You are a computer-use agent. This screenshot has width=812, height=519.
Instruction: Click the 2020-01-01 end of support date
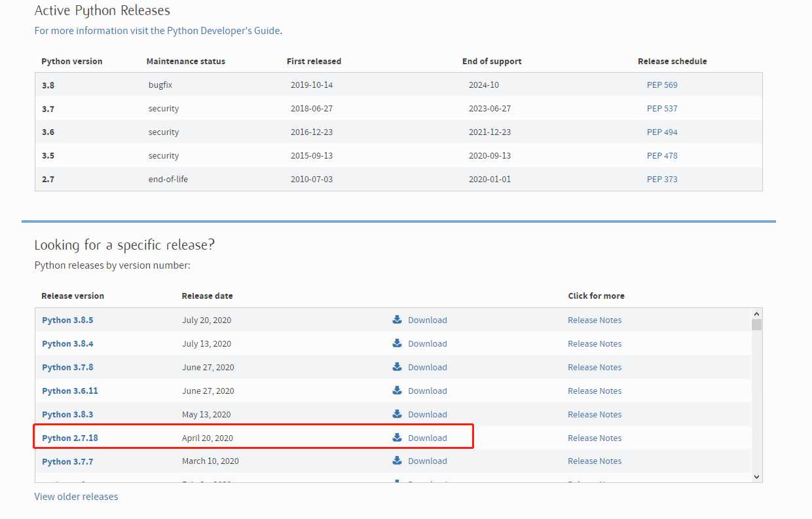pyautogui.click(x=490, y=180)
